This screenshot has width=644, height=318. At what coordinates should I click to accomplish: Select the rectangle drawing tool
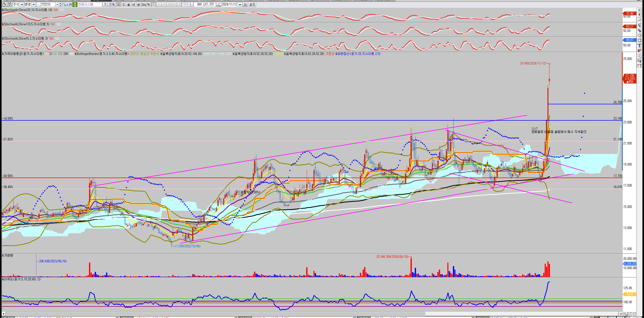tap(639, 40)
